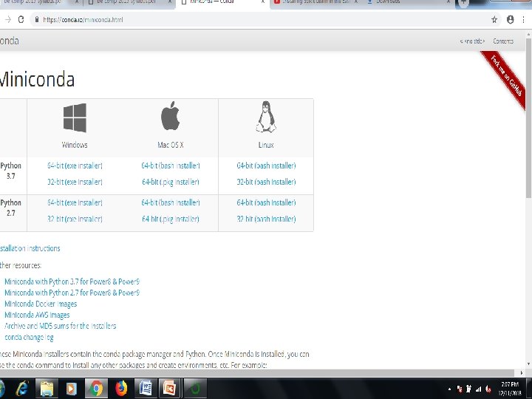Download Python 3.7 Mac 64-bit .pkg installer
The height and width of the screenshot is (399, 532).
pyautogui.click(x=171, y=182)
